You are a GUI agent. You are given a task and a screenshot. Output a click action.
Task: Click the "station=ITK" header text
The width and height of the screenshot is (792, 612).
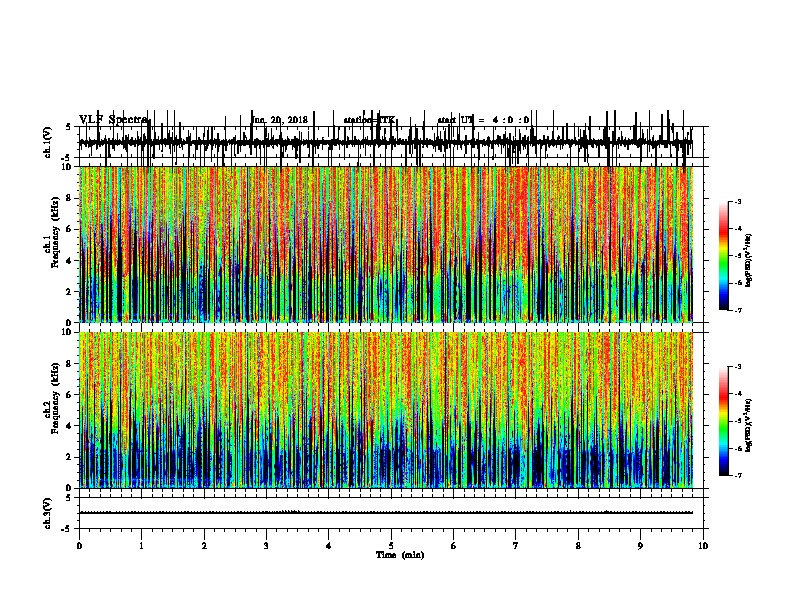[369, 120]
